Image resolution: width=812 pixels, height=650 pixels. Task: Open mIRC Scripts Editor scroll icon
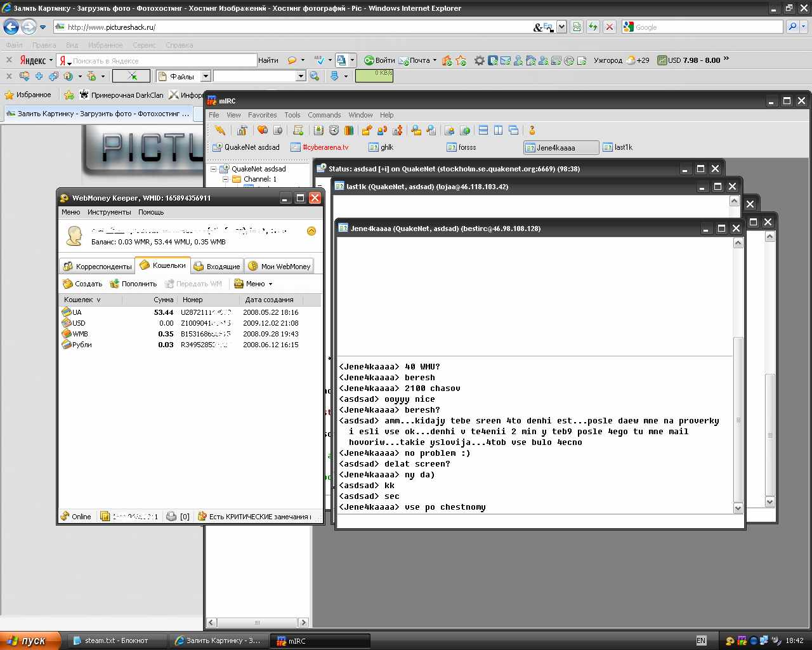pyautogui.click(x=298, y=130)
